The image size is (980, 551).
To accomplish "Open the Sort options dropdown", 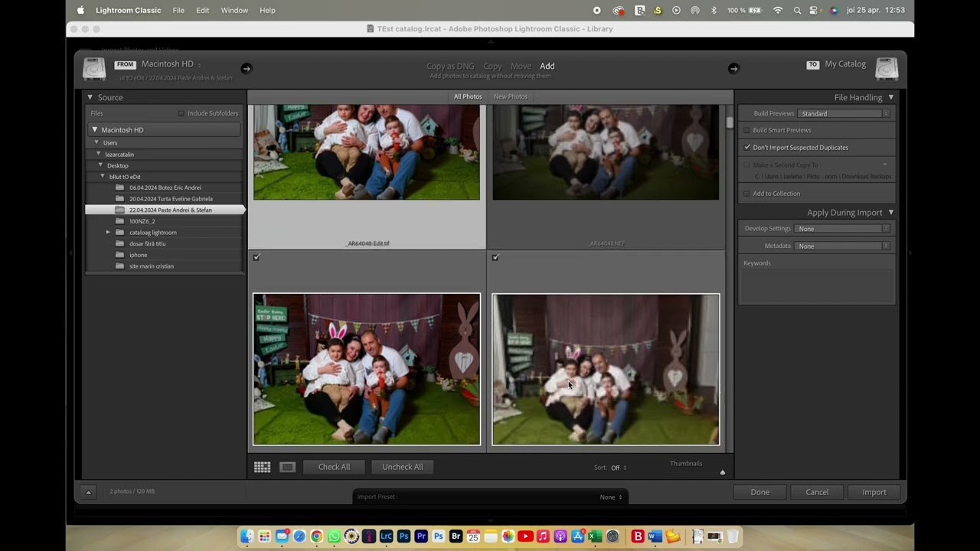I will (x=616, y=467).
